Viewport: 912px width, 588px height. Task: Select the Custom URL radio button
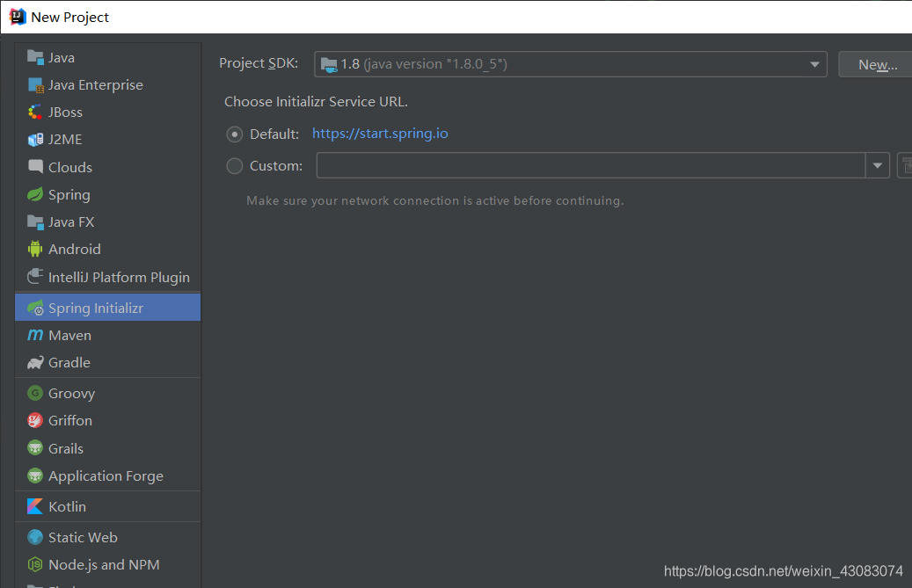point(235,166)
